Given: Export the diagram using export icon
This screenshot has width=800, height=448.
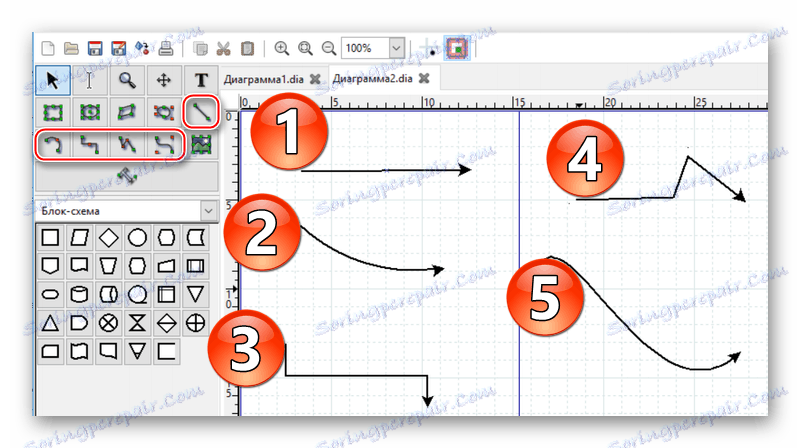Looking at the screenshot, I should point(142,48).
